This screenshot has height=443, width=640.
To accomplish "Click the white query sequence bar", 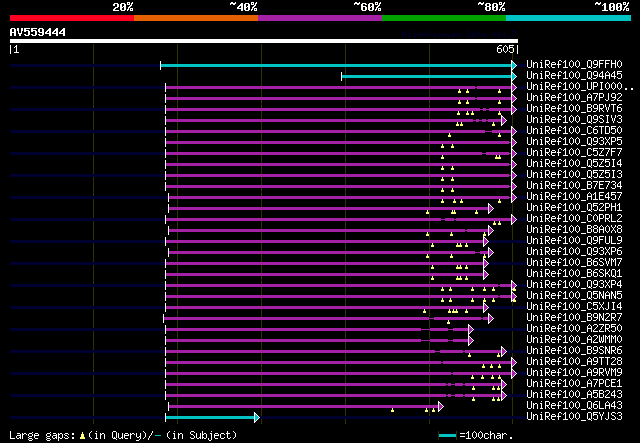I will point(264,41).
